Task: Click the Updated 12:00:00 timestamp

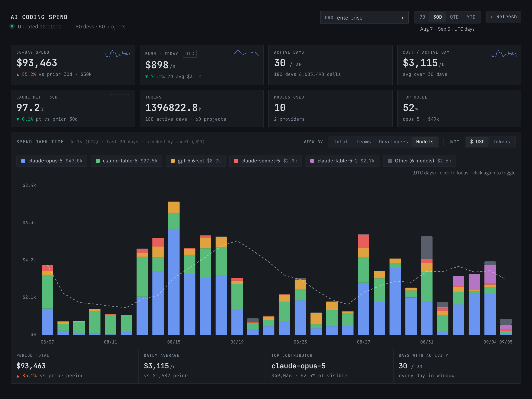Action: pos(40,27)
